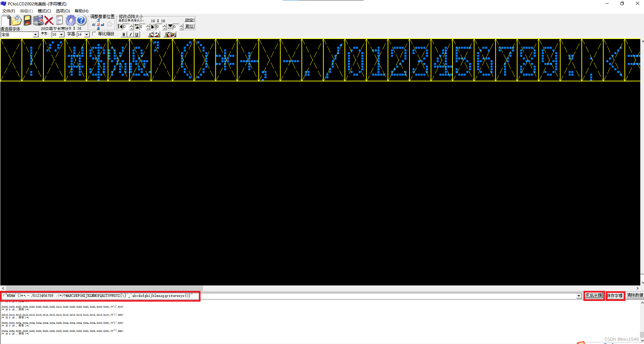Click the bottom edge margin arrow icon
This screenshot has width=644, height=344.
pyautogui.click(x=170, y=27)
